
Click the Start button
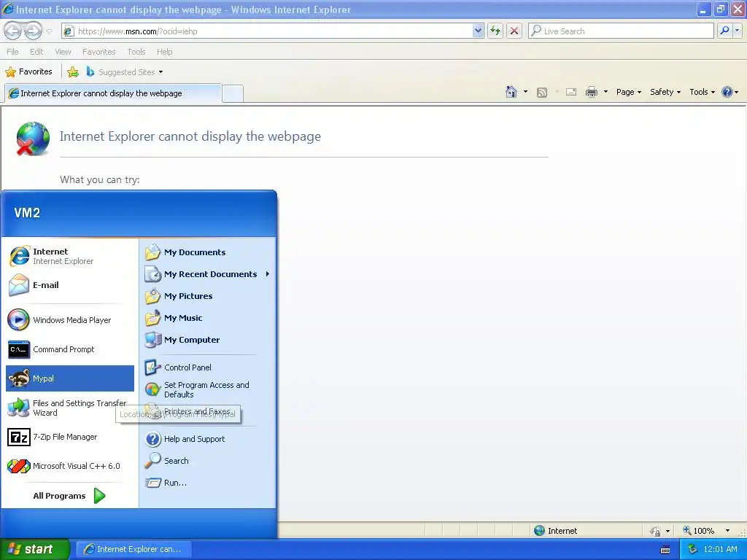(x=34, y=549)
